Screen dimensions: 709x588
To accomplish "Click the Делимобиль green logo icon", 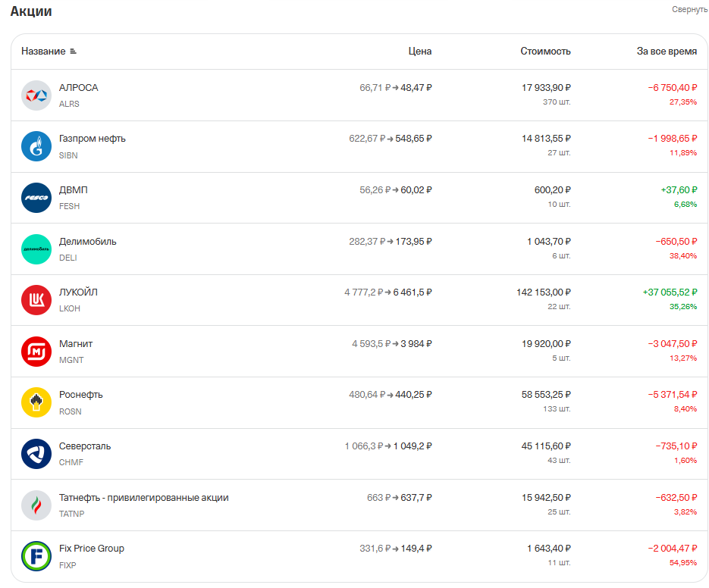I will pyautogui.click(x=36, y=249).
